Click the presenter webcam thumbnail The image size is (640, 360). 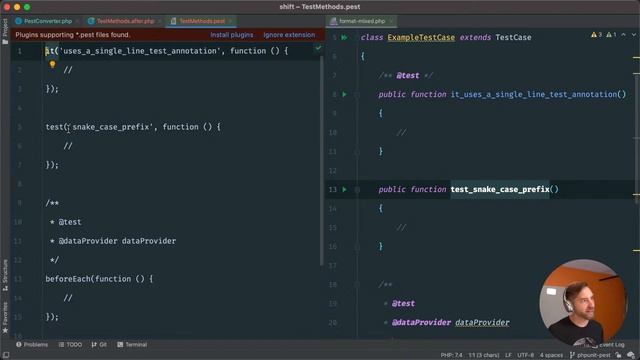pyautogui.click(x=583, y=302)
